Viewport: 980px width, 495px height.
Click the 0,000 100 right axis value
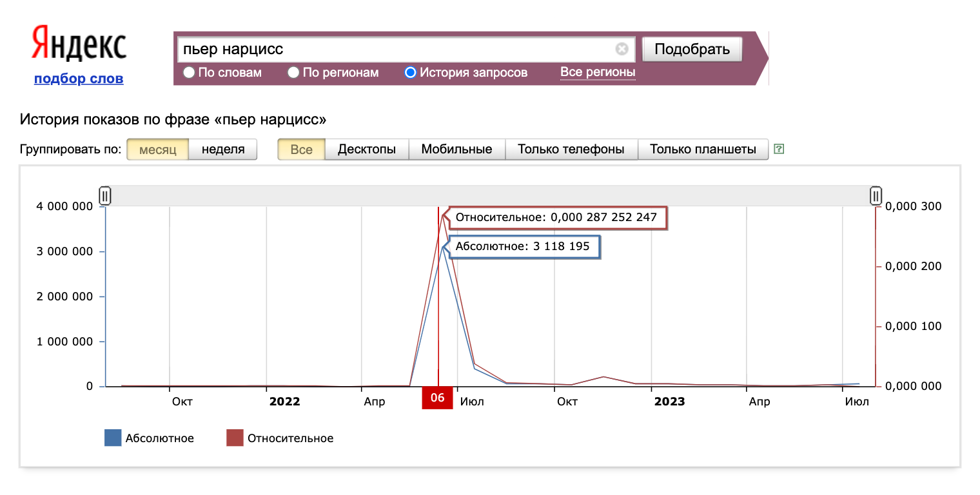pyautogui.click(x=914, y=326)
